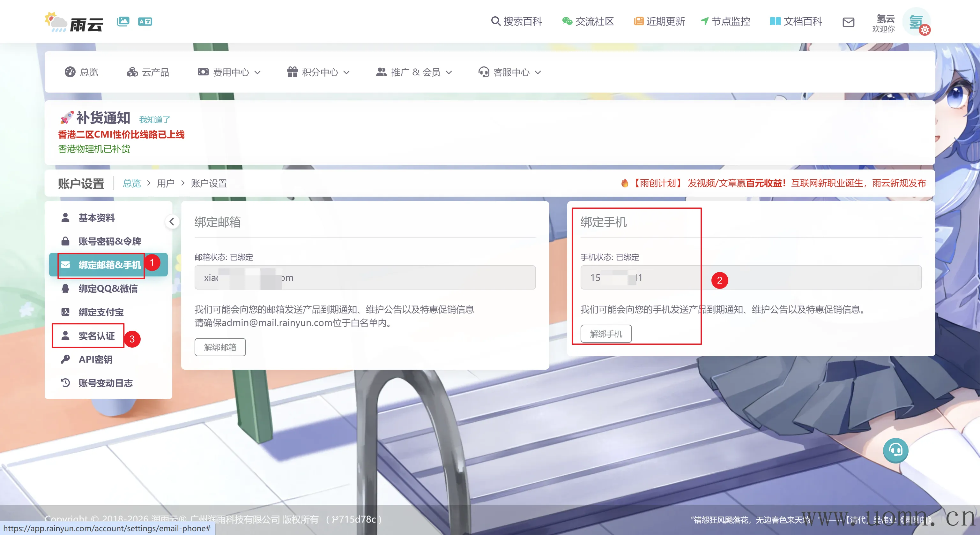The width and height of the screenshot is (980, 535).
Task: Click the user avatar with gear badge
Action: point(917,22)
